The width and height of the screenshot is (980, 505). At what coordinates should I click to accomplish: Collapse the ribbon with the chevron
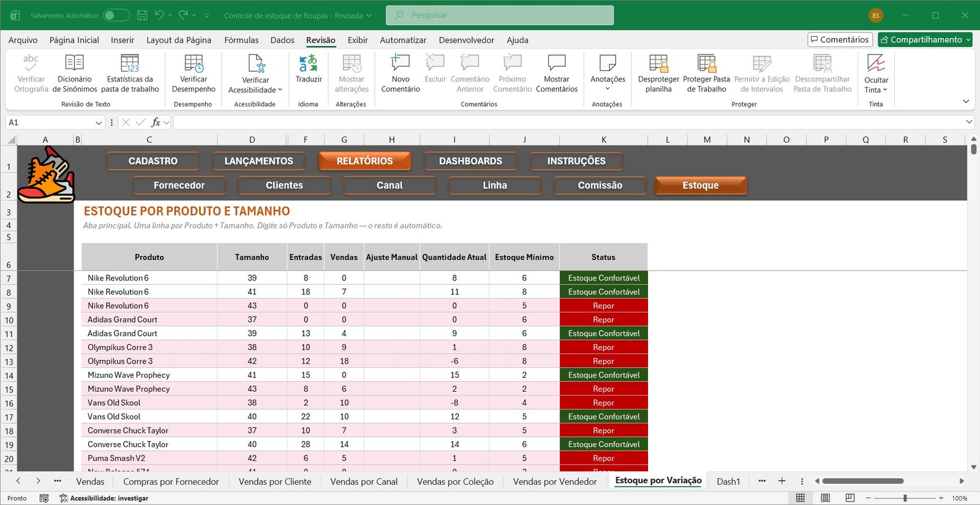point(966,102)
